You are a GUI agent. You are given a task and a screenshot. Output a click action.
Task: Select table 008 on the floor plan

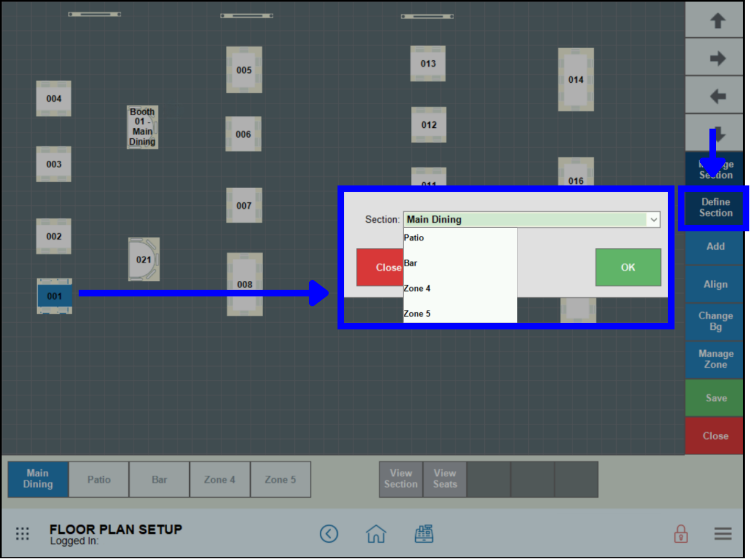tap(244, 284)
